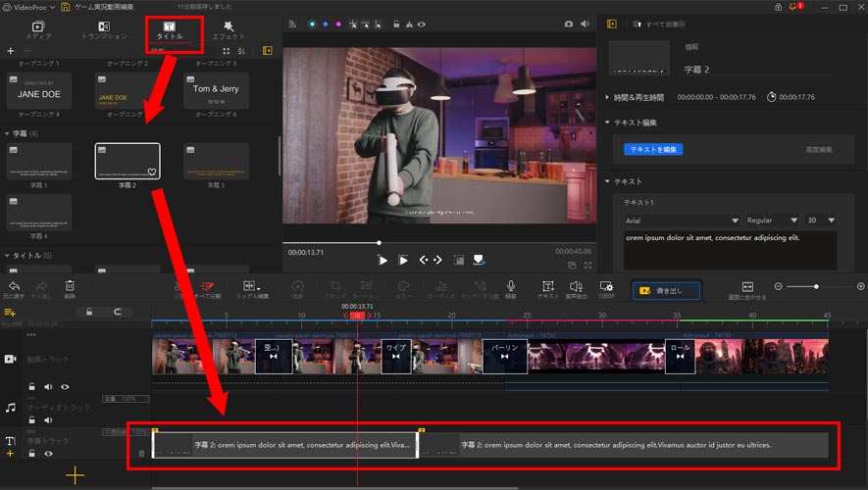Click the add track icon above timeline
The image size is (868, 490).
pos(11,312)
